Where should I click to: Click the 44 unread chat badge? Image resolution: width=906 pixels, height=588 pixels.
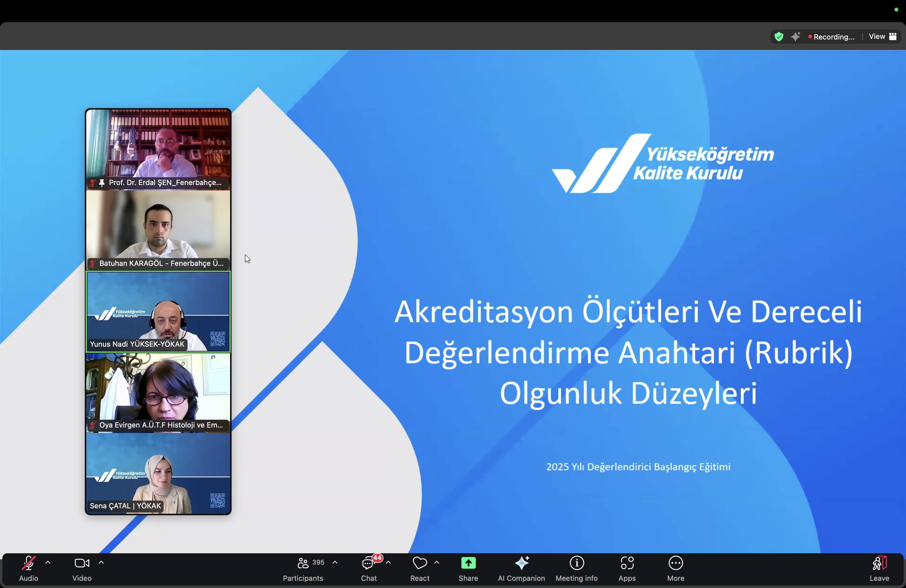point(377,557)
